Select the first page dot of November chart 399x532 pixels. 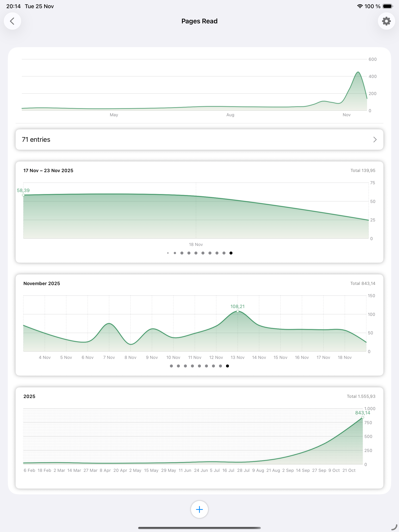pos(171,366)
